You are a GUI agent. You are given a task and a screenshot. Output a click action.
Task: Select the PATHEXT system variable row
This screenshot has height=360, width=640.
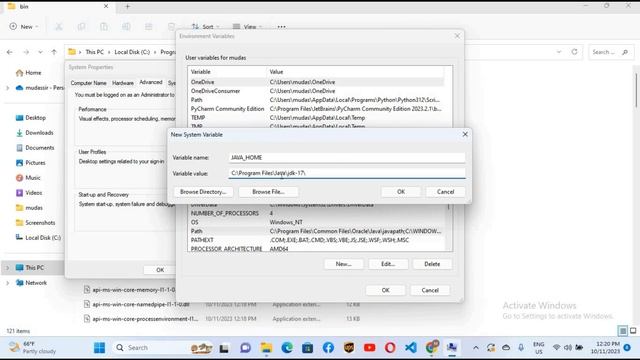[x=317, y=240]
